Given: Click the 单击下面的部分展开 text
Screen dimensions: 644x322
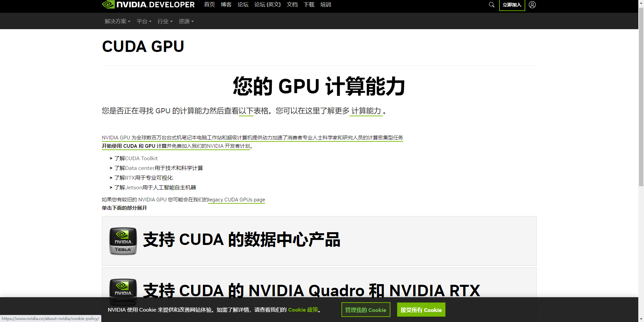Looking at the screenshot, I should click(124, 208).
